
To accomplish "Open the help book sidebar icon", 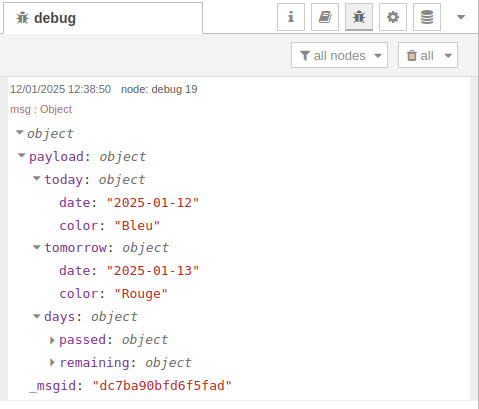I will (325, 17).
